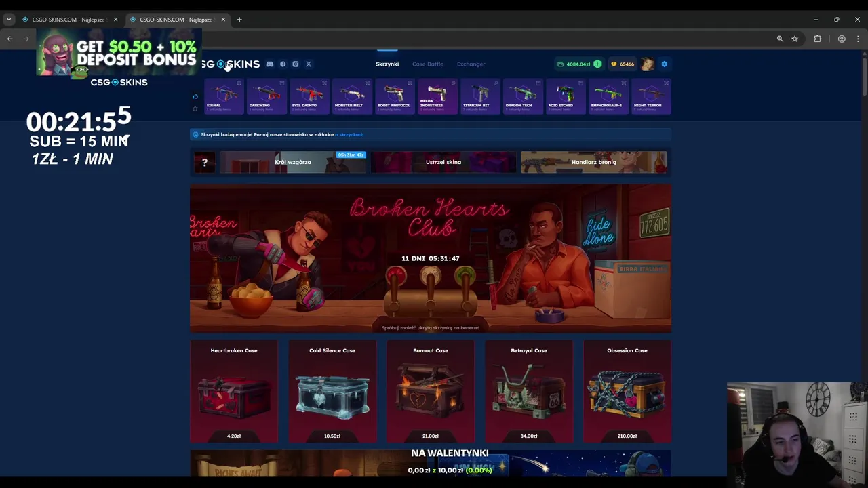Click the DARKWING skin drop card

click(267, 96)
